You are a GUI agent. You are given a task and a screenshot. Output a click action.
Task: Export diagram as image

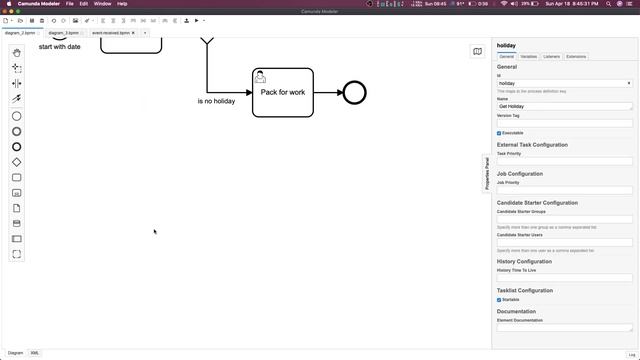[76, 20]
